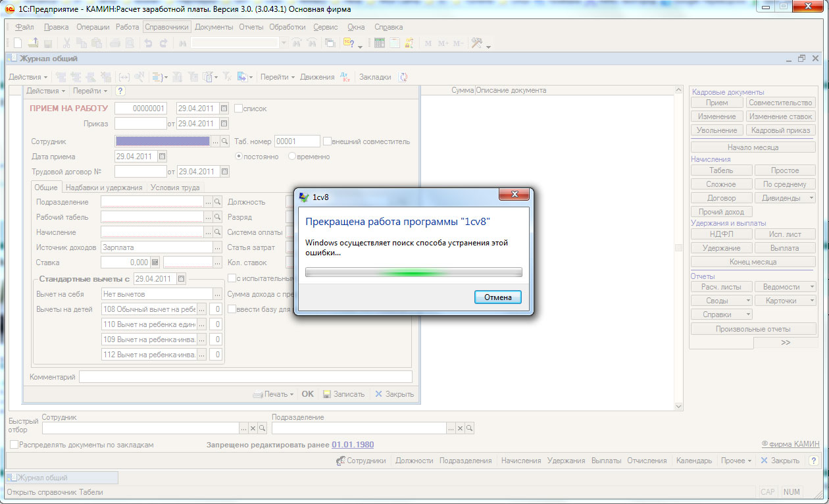Click the Redo arrow icon

click(163, 43)
